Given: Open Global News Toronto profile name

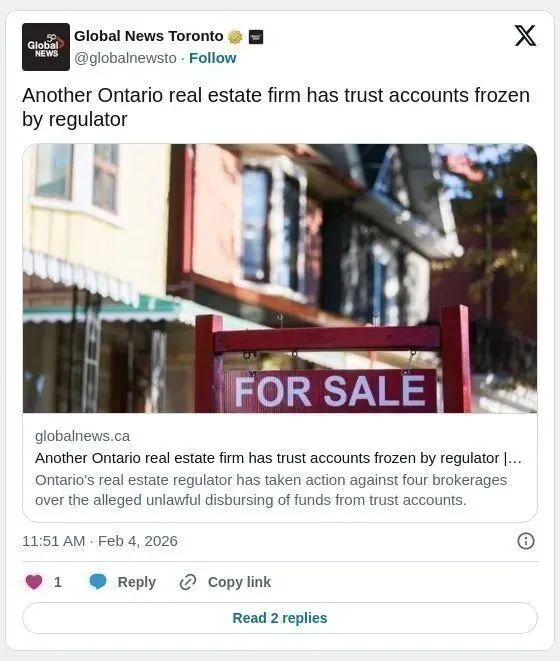Looking at the screenshot, I should tap(149, 36).
